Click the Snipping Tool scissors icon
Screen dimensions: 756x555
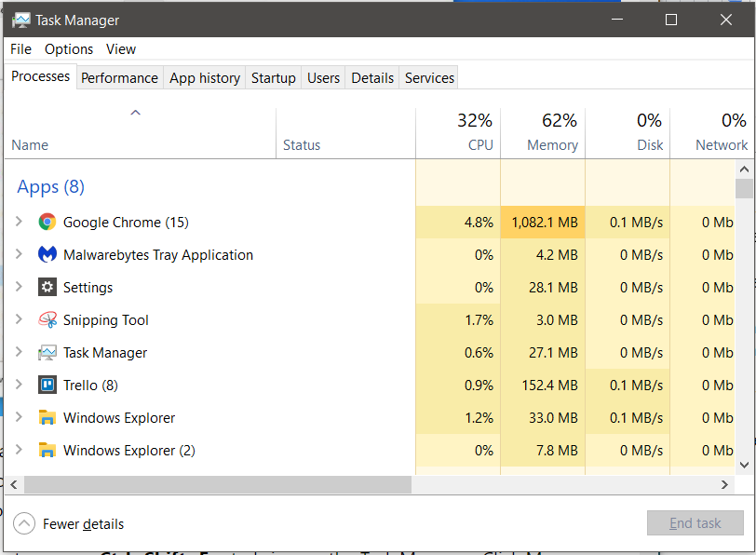47,319
